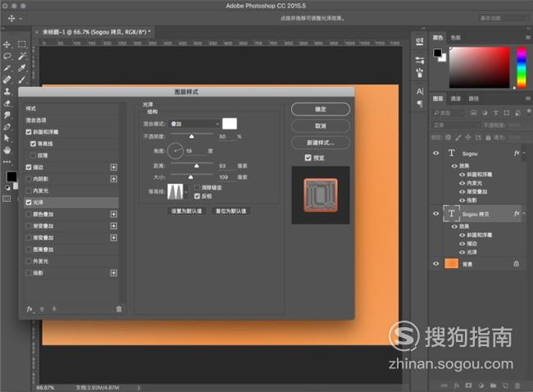Enable the 外发光 checkbox
The image size is (533, 392).
29,261
